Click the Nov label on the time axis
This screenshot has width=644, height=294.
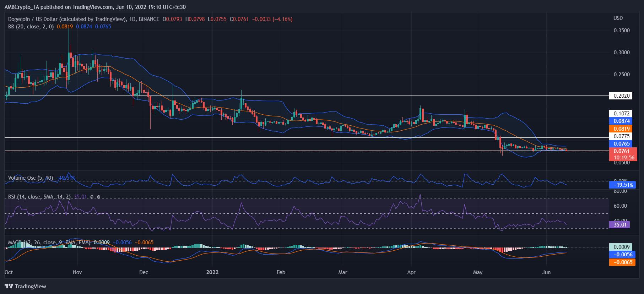77,272
